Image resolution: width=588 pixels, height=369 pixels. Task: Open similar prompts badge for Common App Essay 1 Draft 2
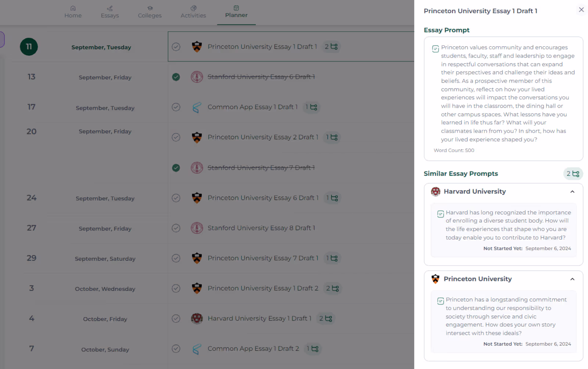(313, 348)
